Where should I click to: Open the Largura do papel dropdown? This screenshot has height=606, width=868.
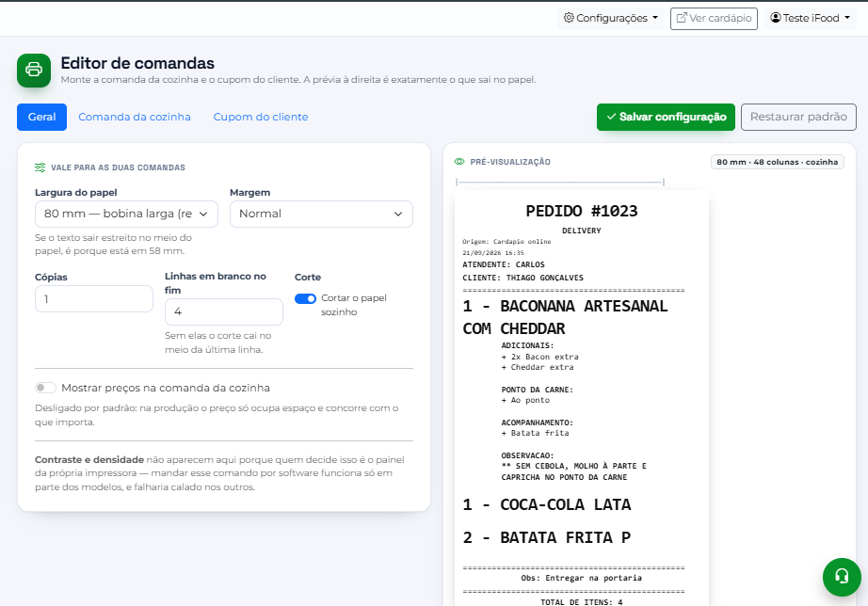(126, 214)
